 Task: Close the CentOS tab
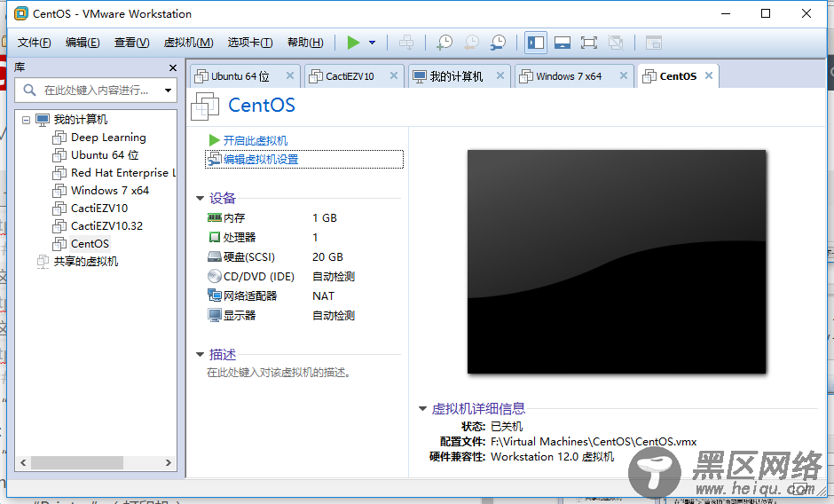coord(709,75)
